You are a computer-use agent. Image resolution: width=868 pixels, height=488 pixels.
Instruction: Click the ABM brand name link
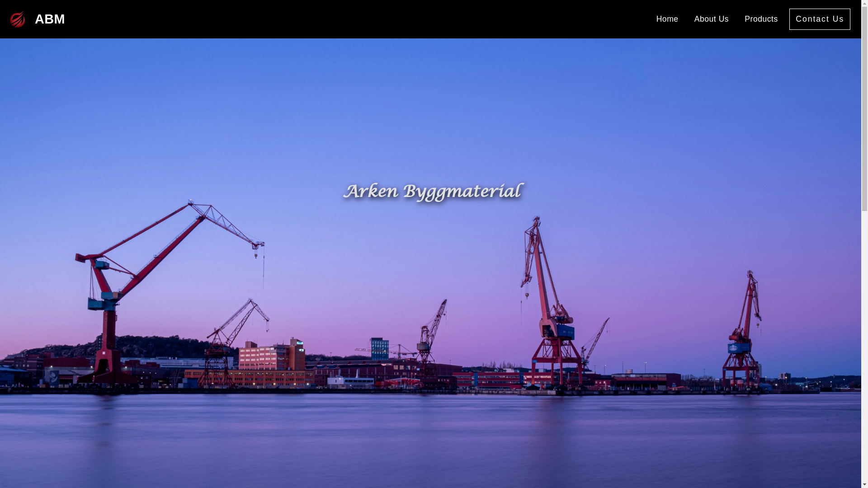[x=50, y=19]
